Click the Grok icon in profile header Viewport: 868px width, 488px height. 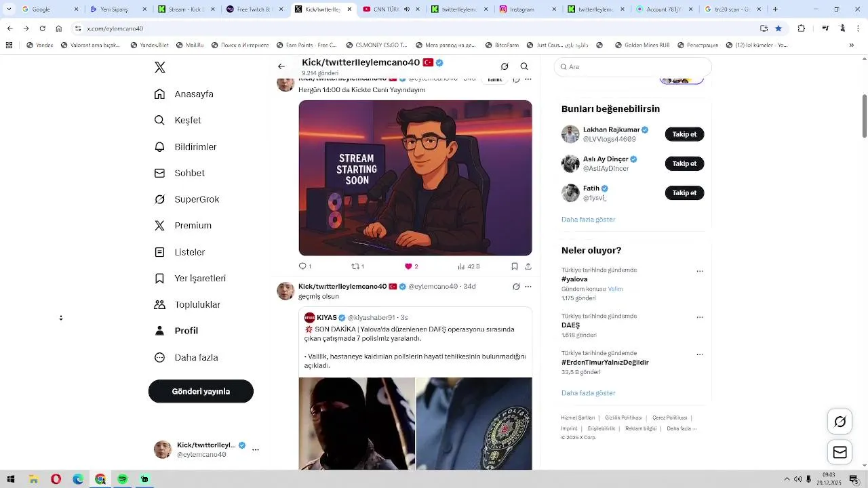(x=505, y=66)
